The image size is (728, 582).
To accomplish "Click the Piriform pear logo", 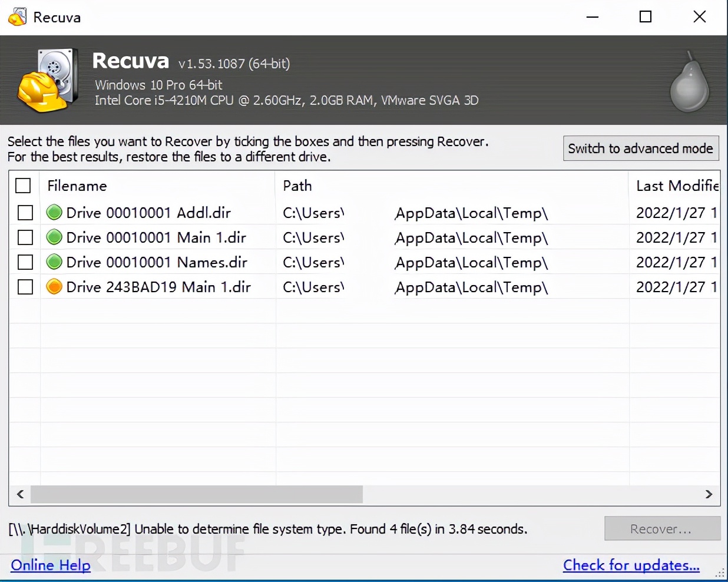I will pyautogui.click(x=689, y=82).
